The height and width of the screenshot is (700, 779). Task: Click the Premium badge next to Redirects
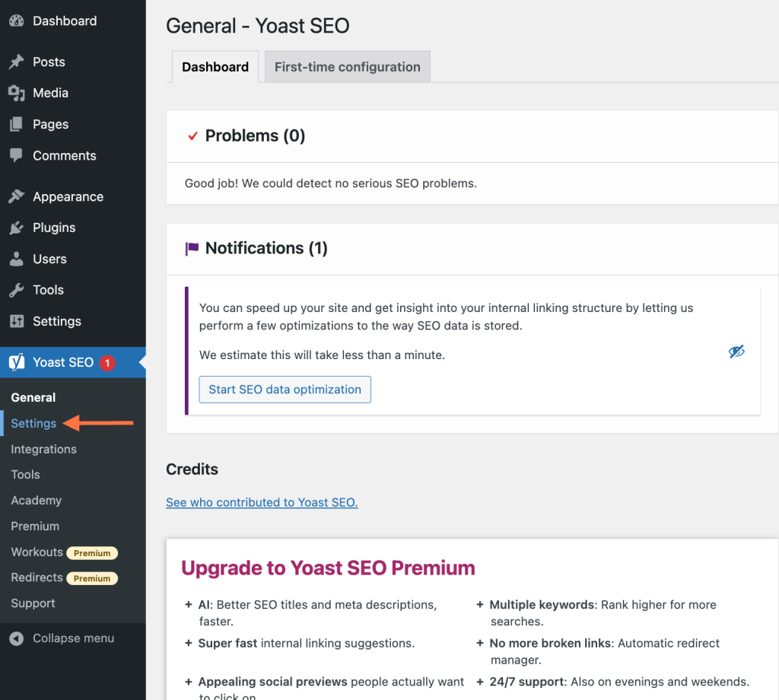[92, 578]
